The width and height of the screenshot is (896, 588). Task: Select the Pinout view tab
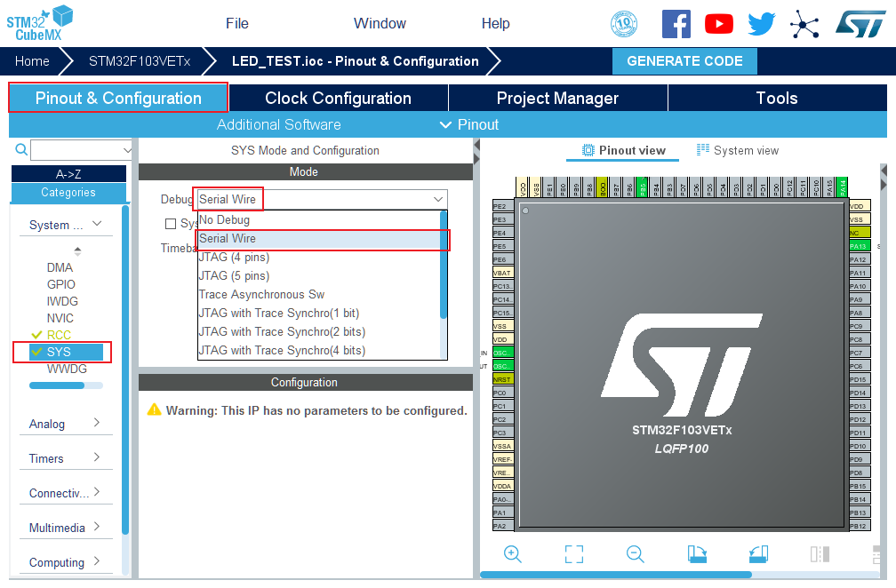(623, 151)
